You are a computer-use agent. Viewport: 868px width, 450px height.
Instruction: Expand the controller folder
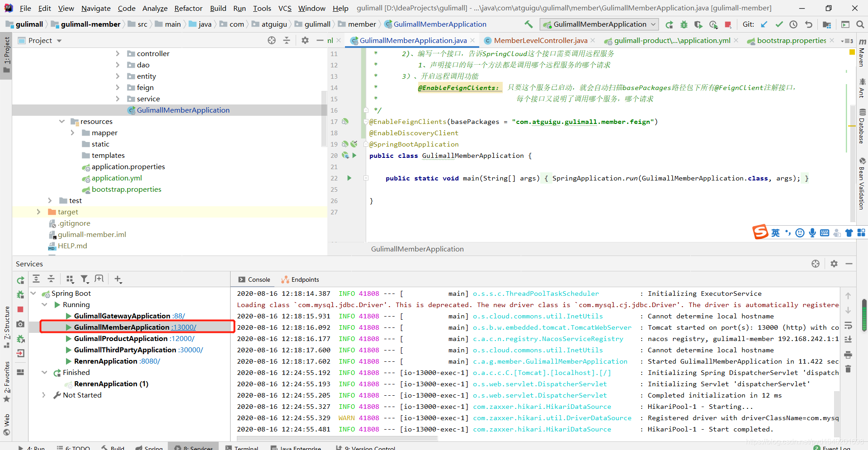click(x=118, y=53)
